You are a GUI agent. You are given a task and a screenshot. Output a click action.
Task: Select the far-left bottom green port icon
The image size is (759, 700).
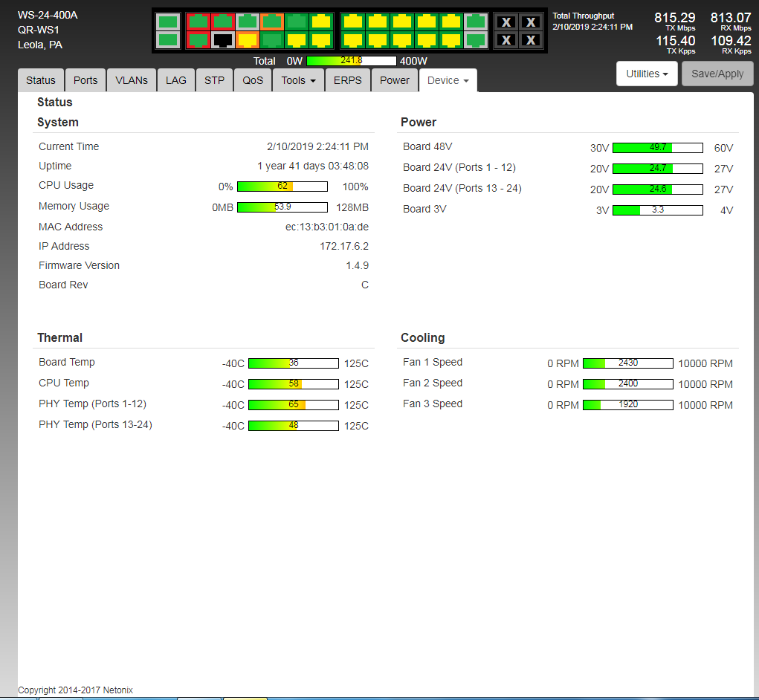click(x=168, y=40)
